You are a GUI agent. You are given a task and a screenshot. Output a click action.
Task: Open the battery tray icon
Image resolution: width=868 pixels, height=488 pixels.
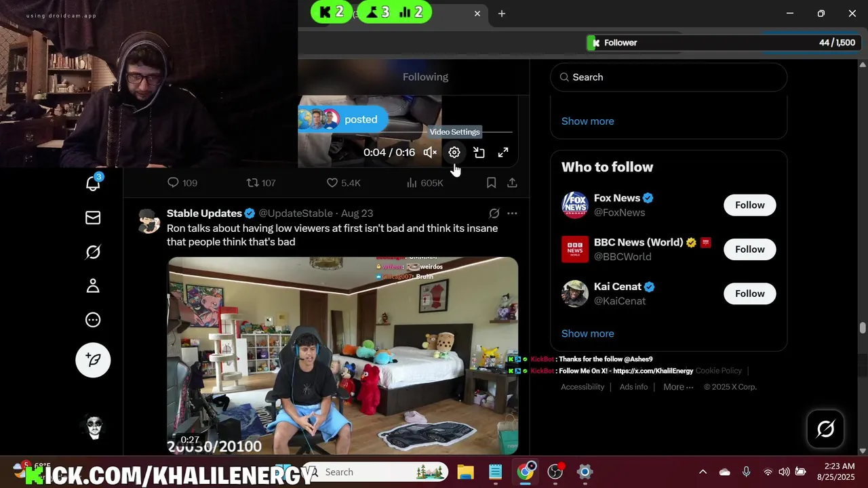tap(800, 472)
